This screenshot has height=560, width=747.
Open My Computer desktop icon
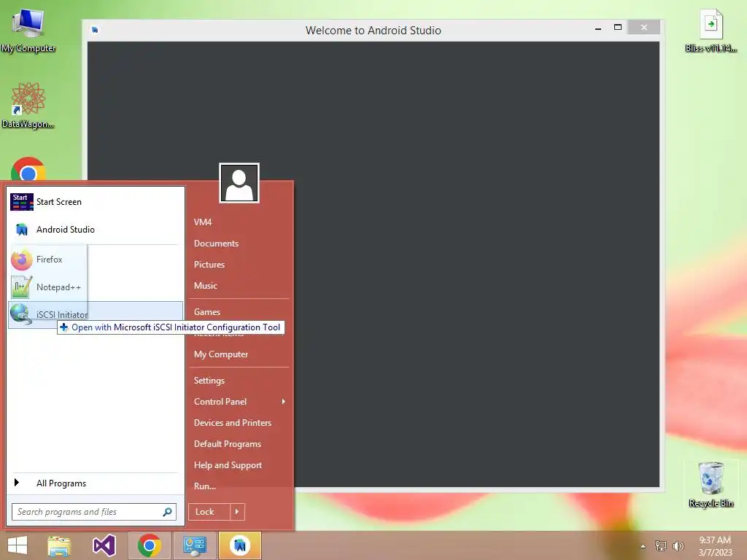click(28, 29)
